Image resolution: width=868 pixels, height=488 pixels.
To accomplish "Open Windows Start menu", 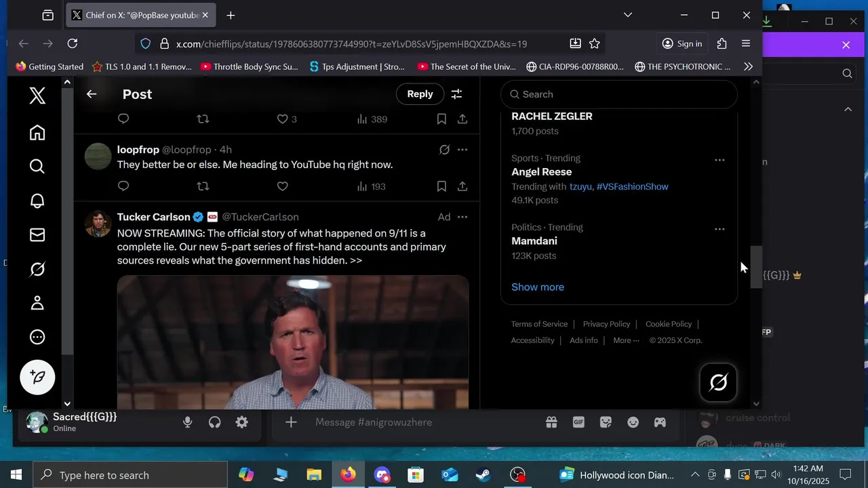I will (16, 475).
